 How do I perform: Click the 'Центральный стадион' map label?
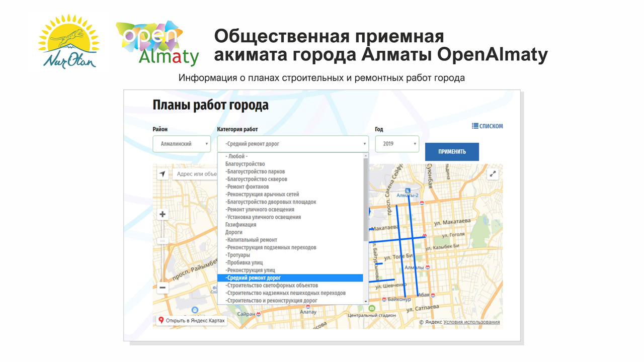[371, 315]
